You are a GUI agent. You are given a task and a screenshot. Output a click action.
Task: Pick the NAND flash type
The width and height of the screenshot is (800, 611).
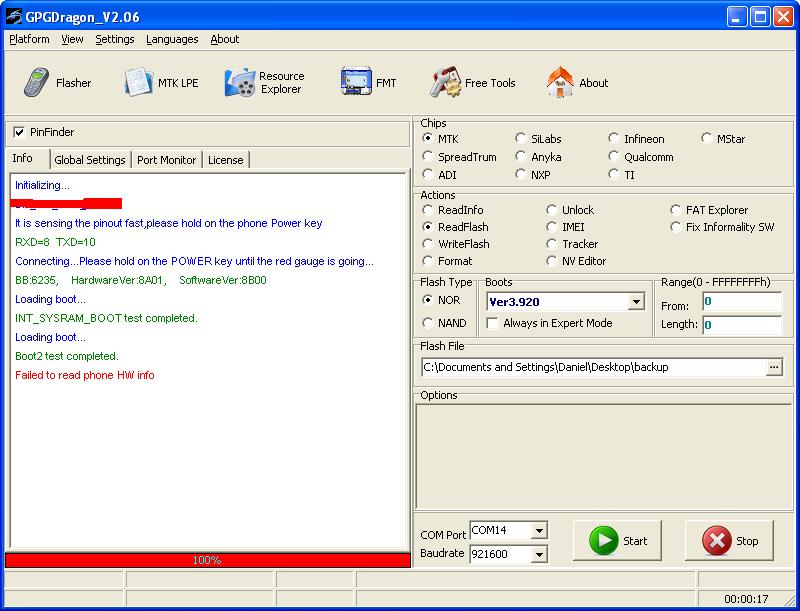point(428,323)
